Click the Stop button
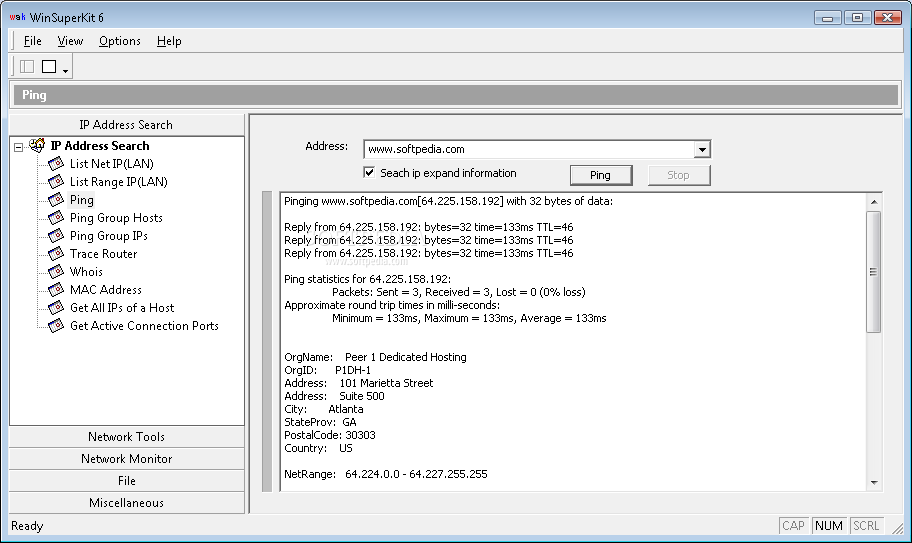The width and height of the screenshot is (912, 543). (x=679, y=175)
